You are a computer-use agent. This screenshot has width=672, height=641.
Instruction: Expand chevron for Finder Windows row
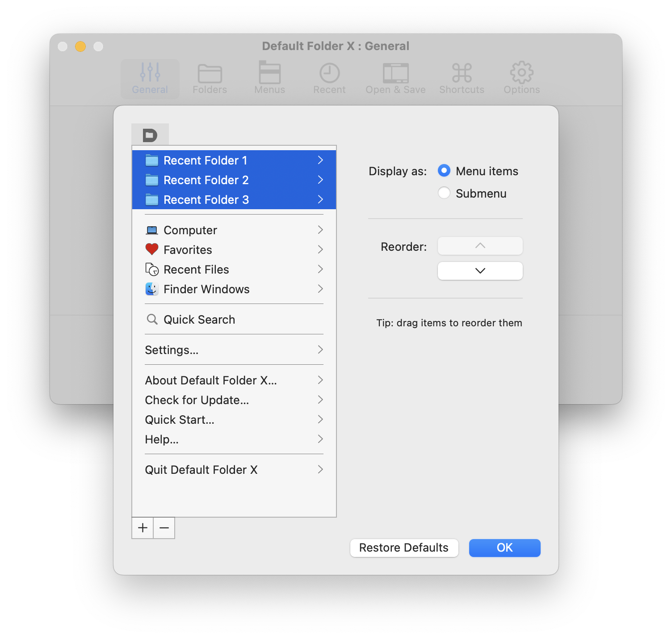(320, 289)
